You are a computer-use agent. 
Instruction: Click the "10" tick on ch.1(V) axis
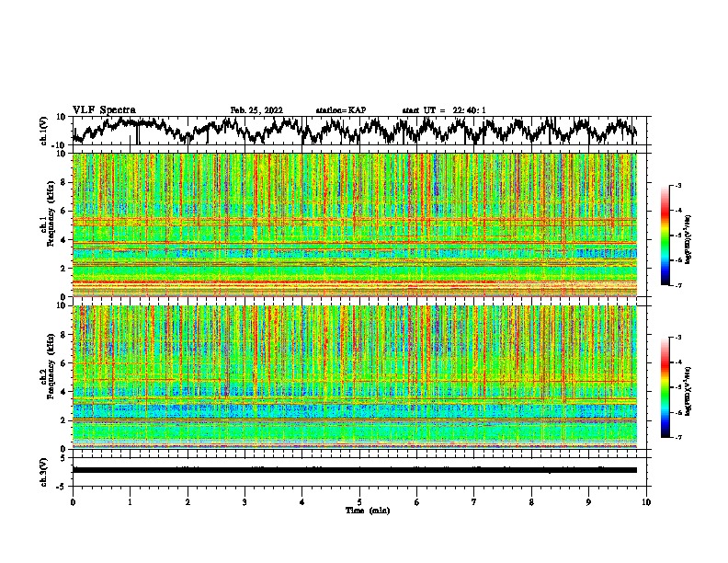(x=62, y=118)
